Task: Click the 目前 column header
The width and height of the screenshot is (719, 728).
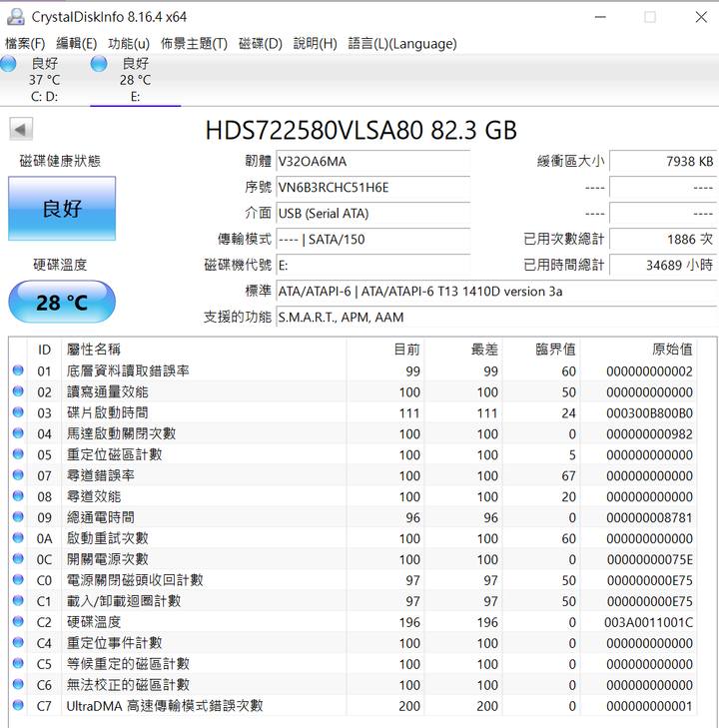Action: pos(385,350)
